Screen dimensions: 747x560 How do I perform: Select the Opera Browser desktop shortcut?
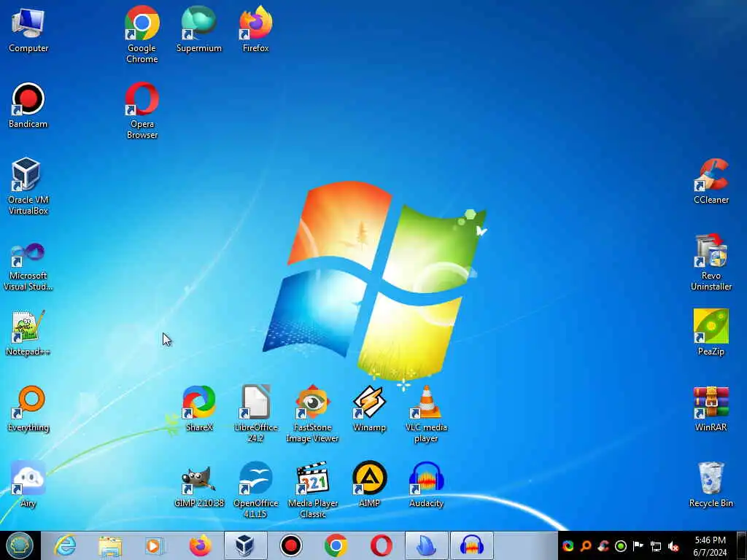click(142, 111)
